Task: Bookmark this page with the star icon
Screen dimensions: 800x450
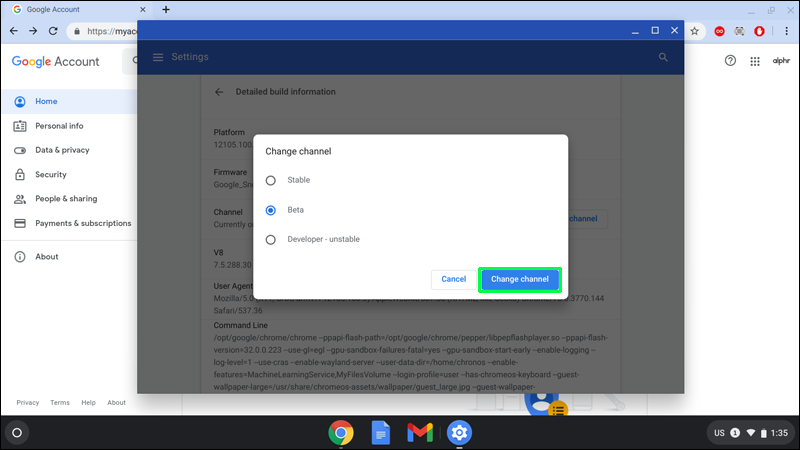Action: coord(694,31)
